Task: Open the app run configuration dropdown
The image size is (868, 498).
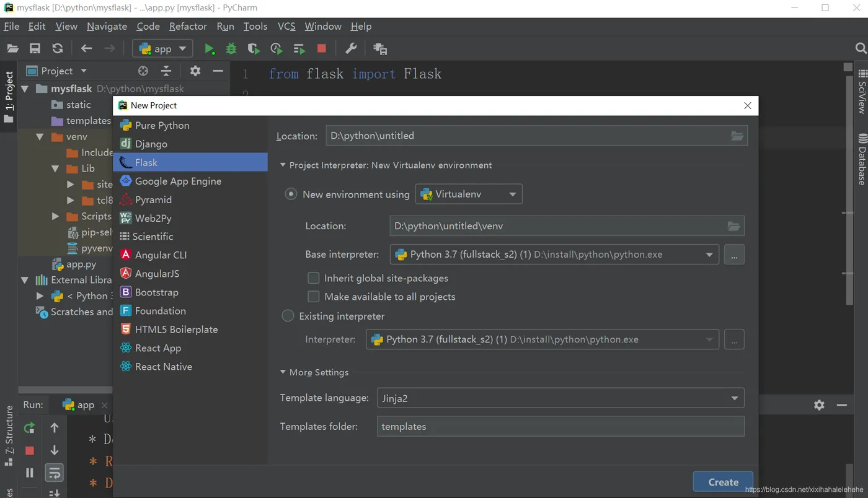Action: click(162, 49)
